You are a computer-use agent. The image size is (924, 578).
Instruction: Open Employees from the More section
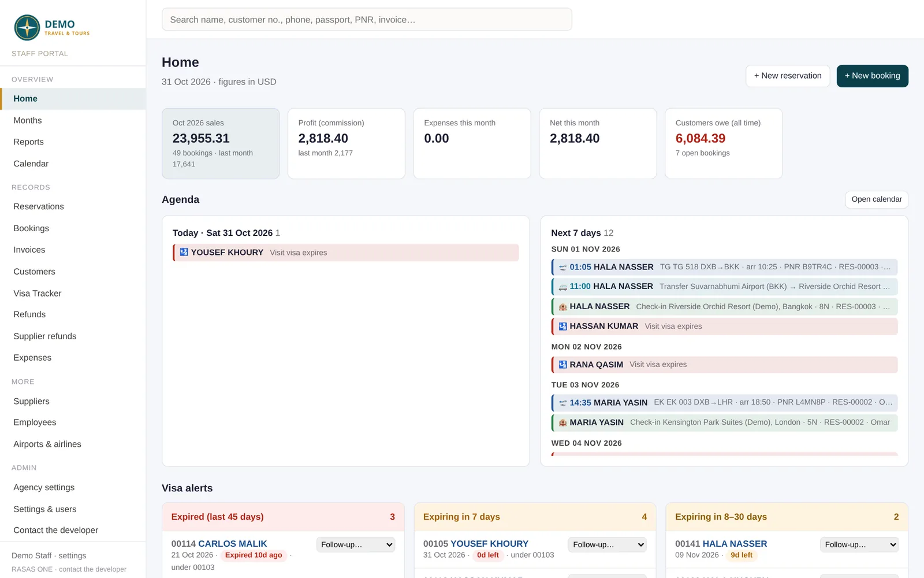point(73,423)
